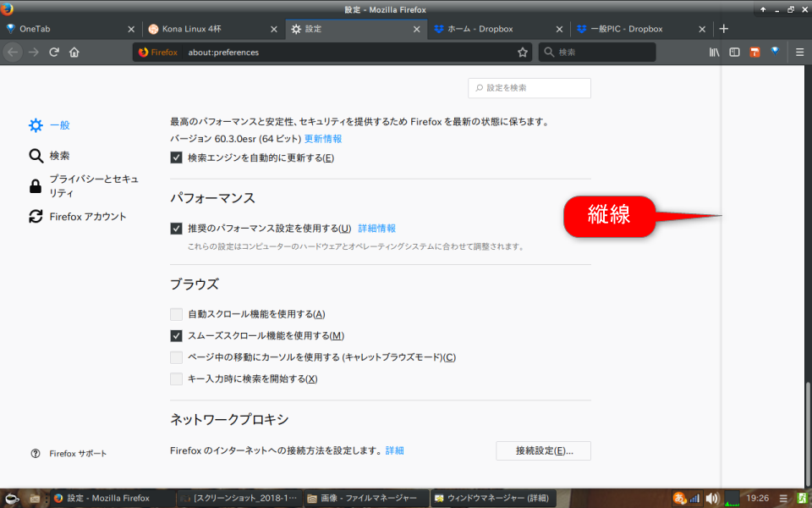Switch to the 一般PIC - Dropbox tab
The width and height of the screenshot is (812, 508).
(x=641, y=30)
